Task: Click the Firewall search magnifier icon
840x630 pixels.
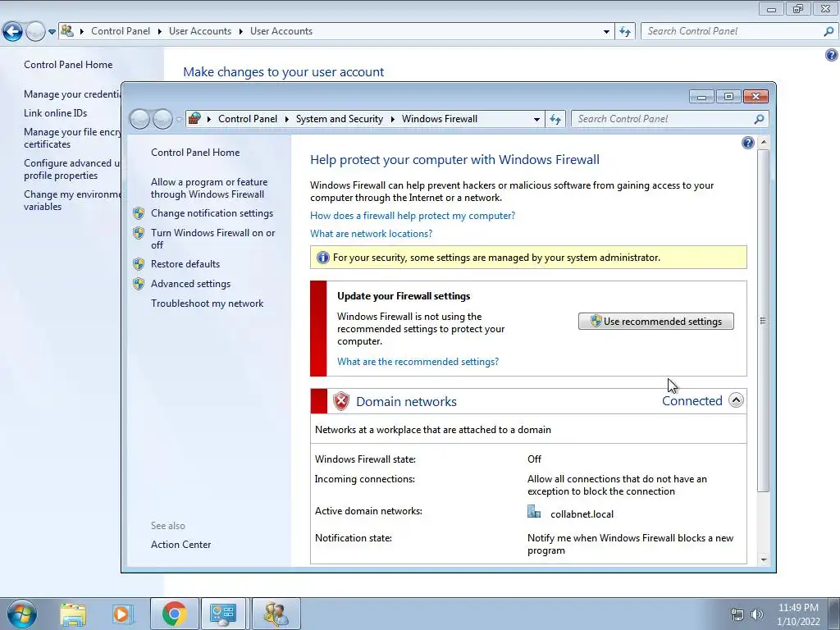Action: click(759, 119)
